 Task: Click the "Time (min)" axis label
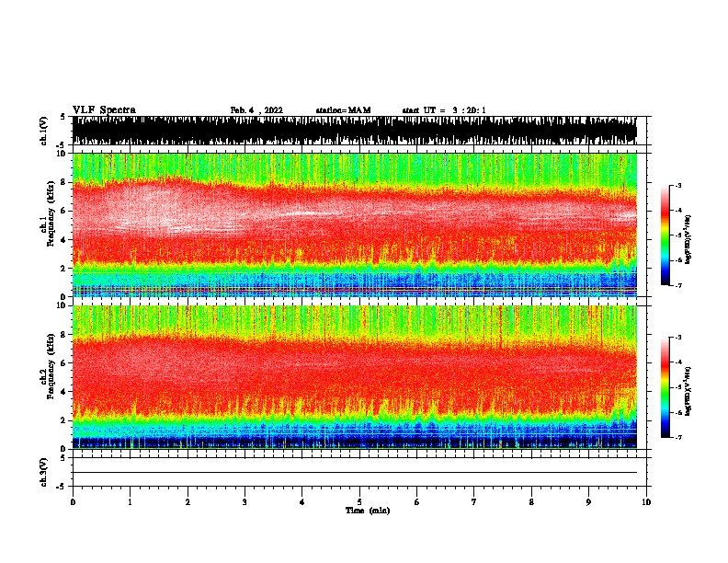368,511
